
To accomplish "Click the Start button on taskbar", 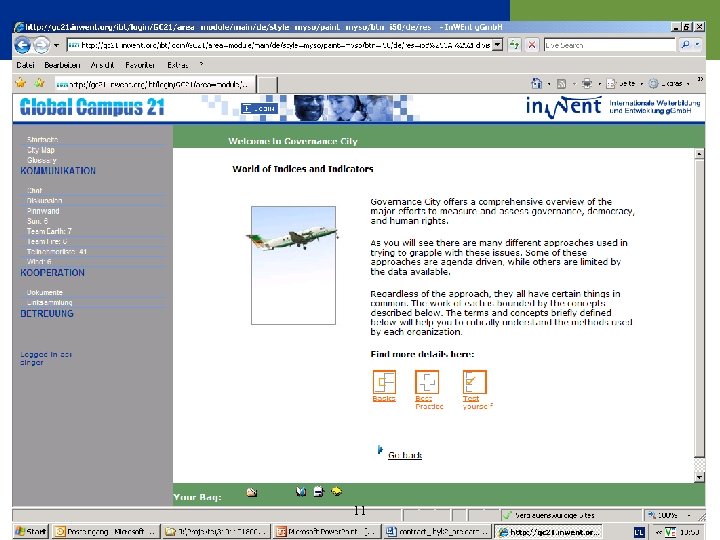I will (30, 532).
